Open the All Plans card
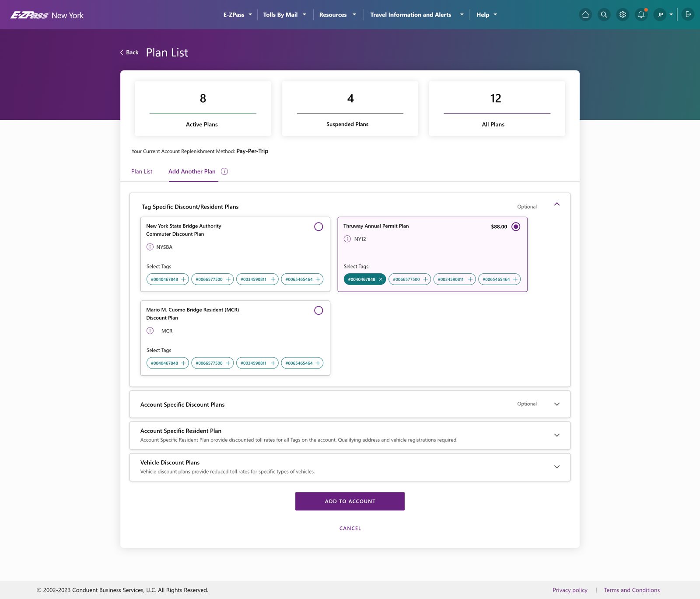The height and width of the screenshot is (599, 700). point(497,108)
